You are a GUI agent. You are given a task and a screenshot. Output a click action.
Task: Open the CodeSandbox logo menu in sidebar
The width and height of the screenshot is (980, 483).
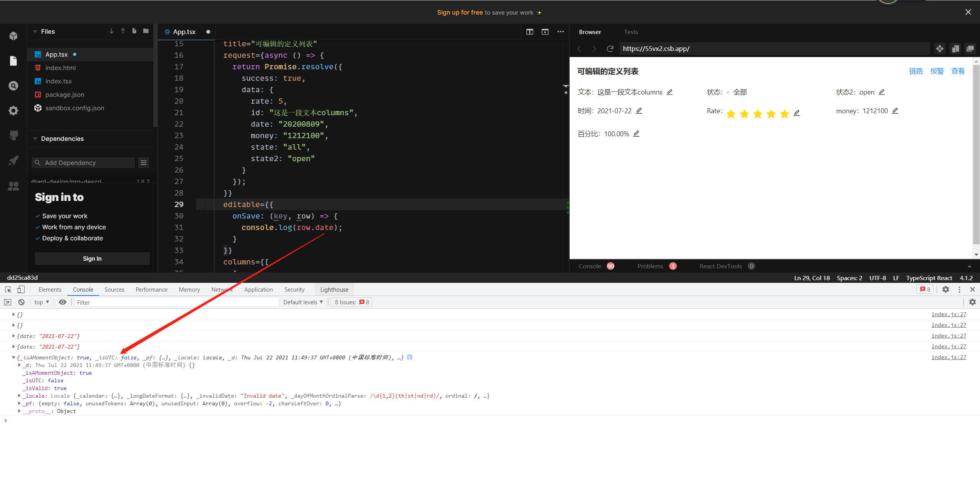point(13,36)
